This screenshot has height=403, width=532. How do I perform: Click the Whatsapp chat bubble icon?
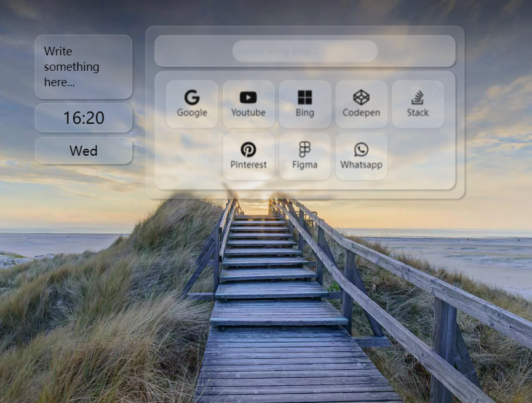(x=361, y=150)
